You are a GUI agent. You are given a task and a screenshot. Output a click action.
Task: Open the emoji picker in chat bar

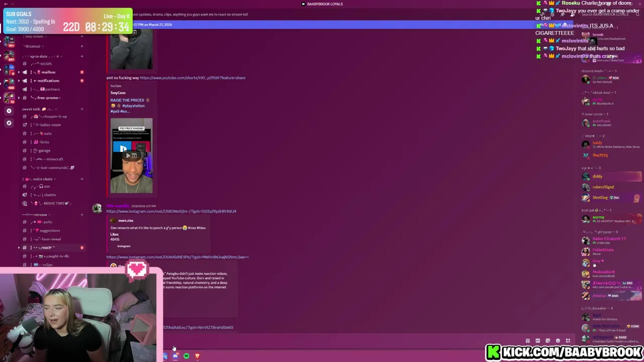(557, 341)
